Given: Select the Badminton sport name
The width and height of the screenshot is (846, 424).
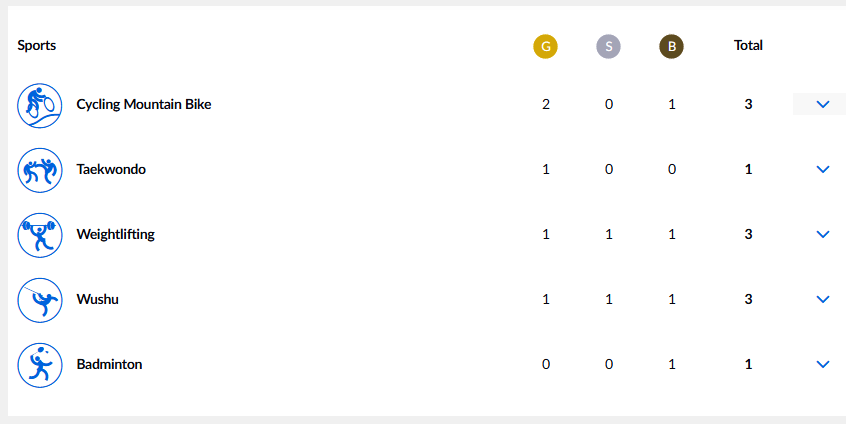Looking at the screenshot, I should pos(109,364).
